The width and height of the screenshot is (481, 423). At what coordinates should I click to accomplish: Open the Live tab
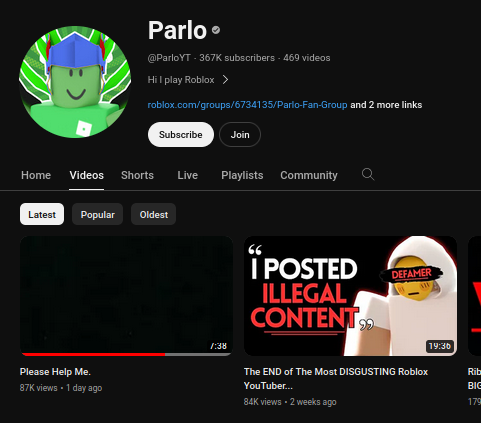click(x=188, y=175)
